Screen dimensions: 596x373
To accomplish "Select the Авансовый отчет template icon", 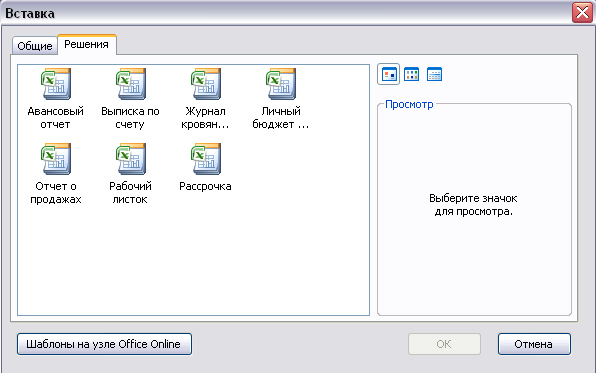I will click(56, 84).
